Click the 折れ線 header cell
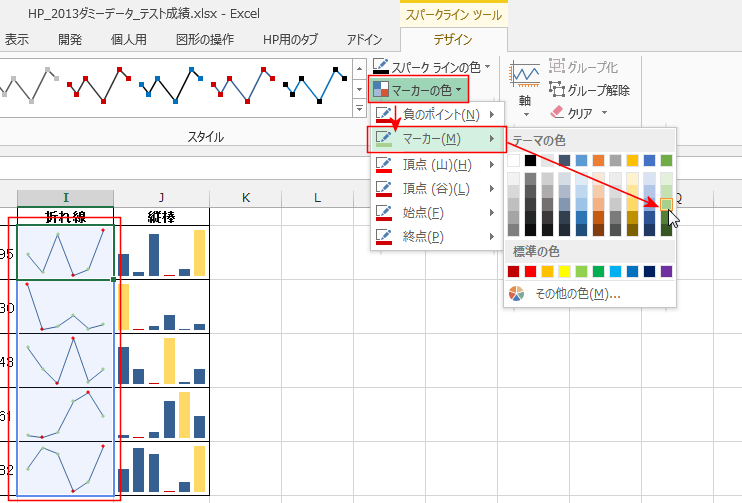Image resolution: width=742 pixels, height=503 pixels. [x=65, y=217]
